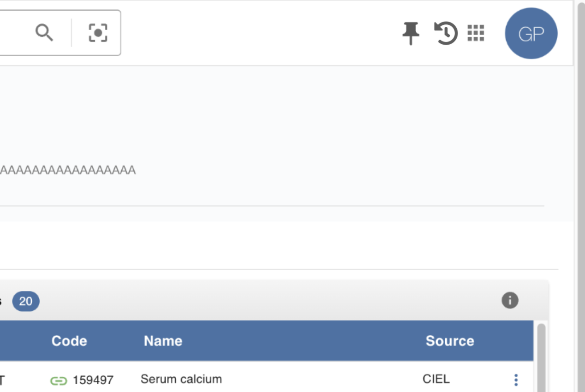Screen dimensions: 585x392
Task: Select the CIEL source entry
Action: (x=436, y=379)
